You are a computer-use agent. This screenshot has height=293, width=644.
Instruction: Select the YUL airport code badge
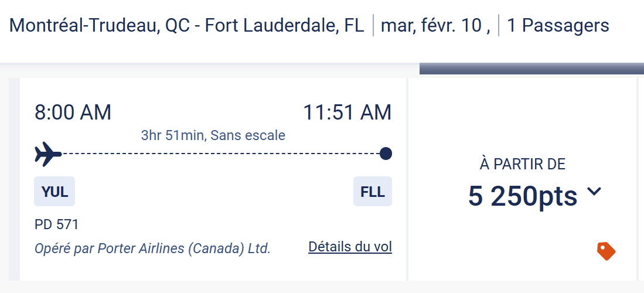(54, 192)
